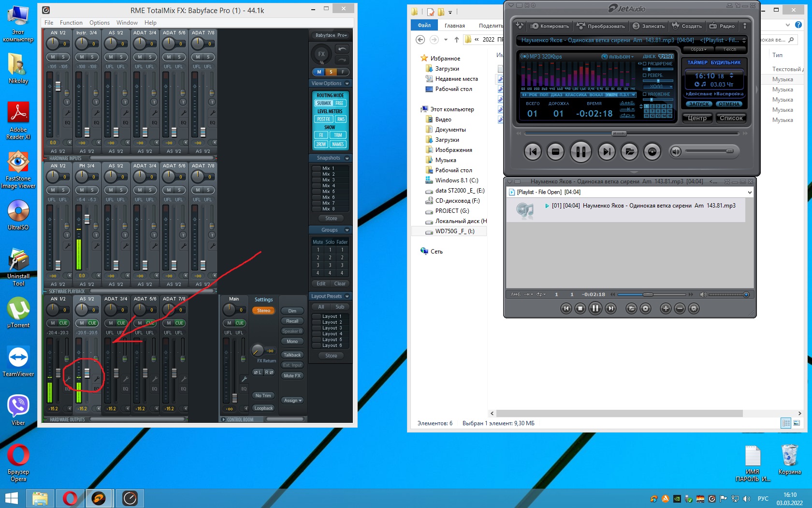Collapse the Snapshots panel in TotalMix
The image size is (812, 508).
(x=347, y=158)
